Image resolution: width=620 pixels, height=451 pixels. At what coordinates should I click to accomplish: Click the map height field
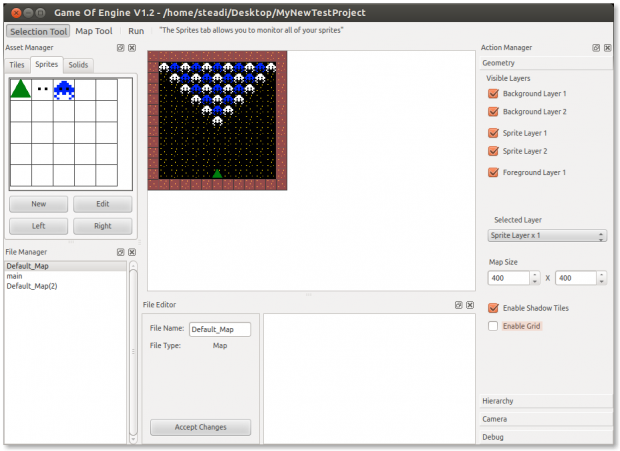click(576, 278)
